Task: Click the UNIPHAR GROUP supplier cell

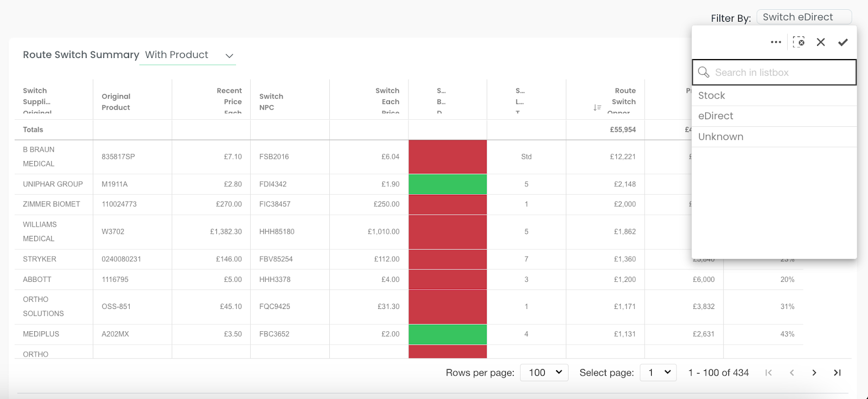Action: click(53, 184)
